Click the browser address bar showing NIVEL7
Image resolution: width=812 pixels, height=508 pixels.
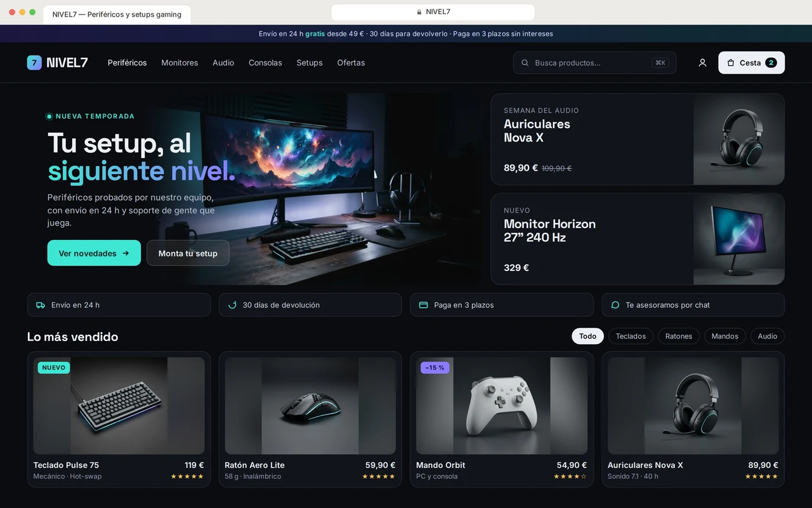(433, 12)
